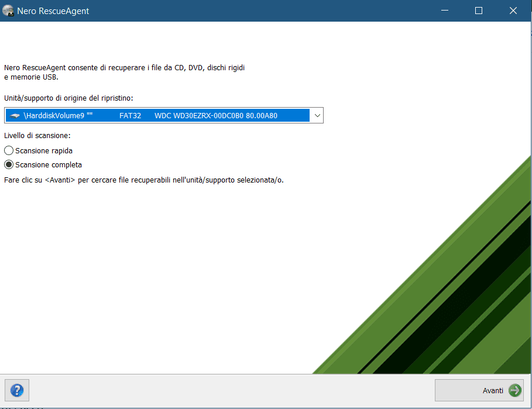Viewport: 532px width, 409px height.
Task: Click the 'Livello di scansione:' label
Action: [x=37, y=136]
